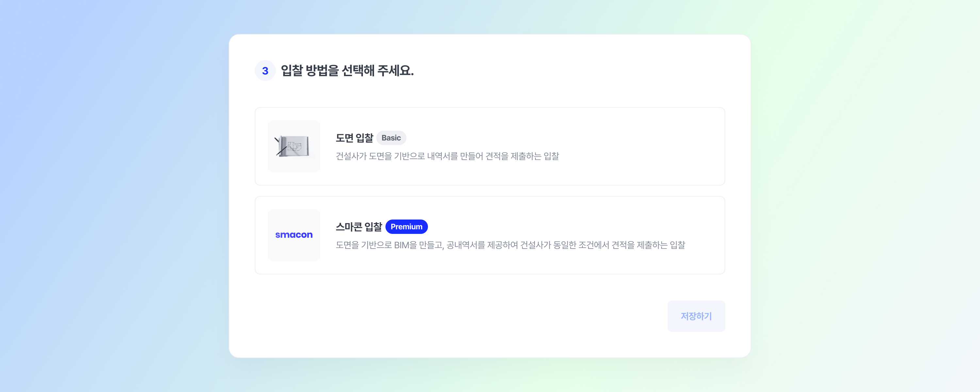Click the heading 입찰 방법을 선택해 주세요

pyautogui.click(x=347, y=71)
